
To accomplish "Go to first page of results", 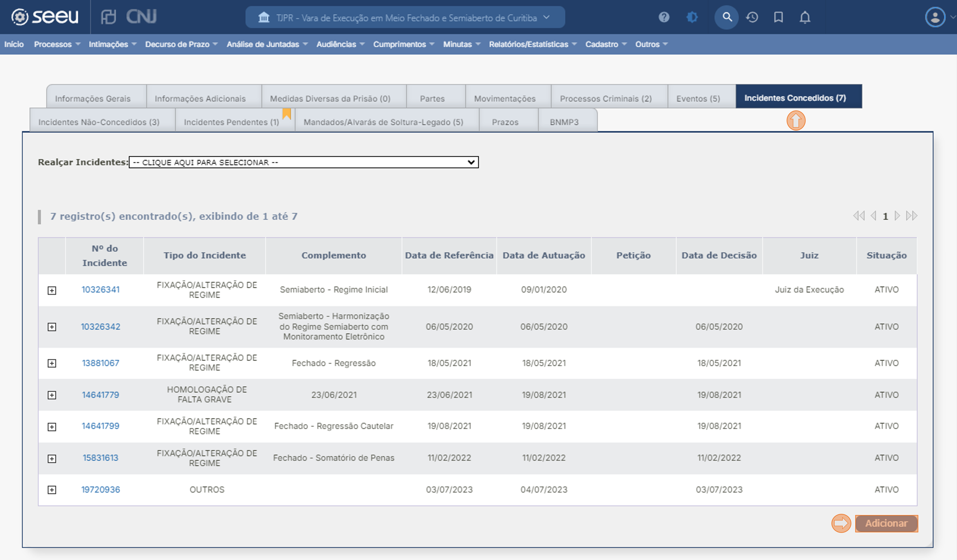I will coord(859,216).
